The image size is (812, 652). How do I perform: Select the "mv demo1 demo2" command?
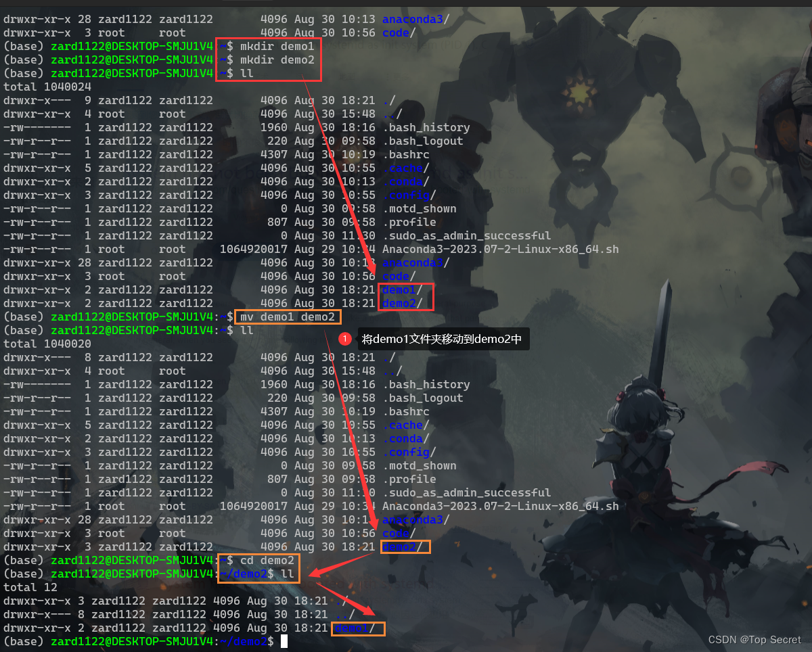[x=288, y=317]
